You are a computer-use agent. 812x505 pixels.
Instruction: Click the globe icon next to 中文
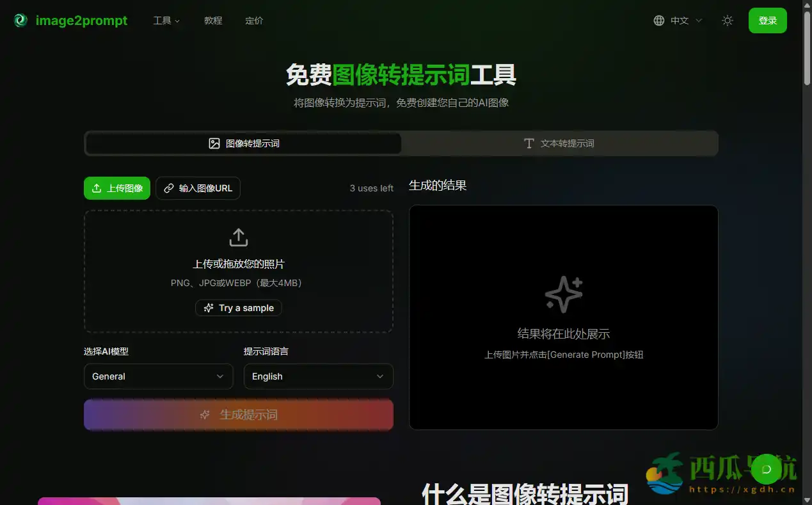pos(658,20)
